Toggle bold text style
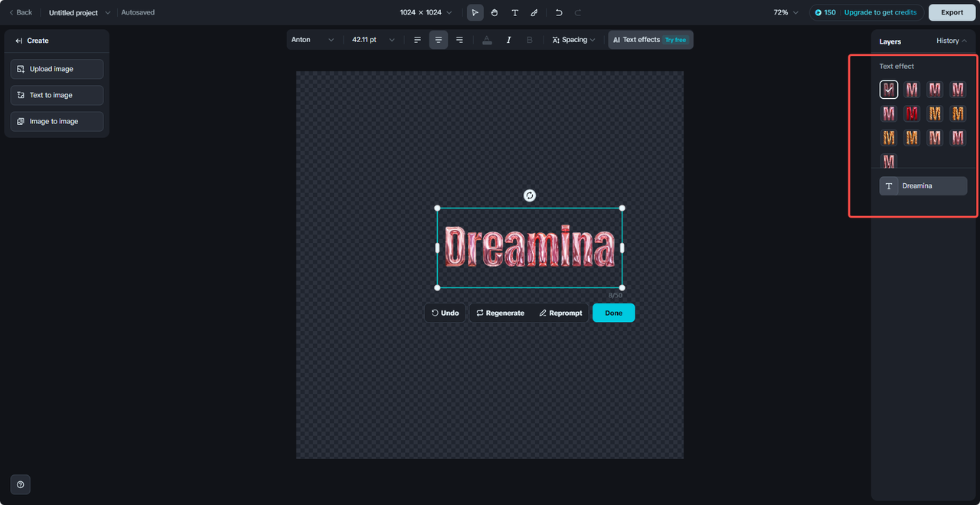 [x=530, y=40]
